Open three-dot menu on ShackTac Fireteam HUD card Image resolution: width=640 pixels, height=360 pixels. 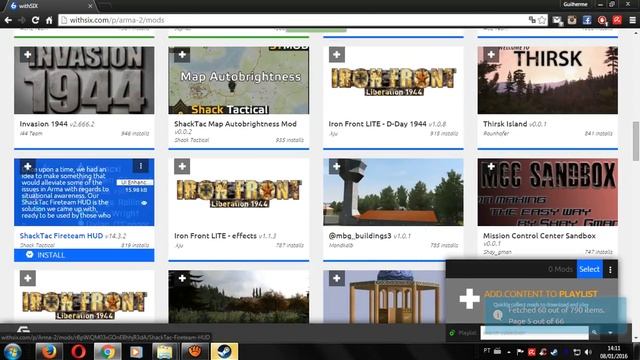tap(141, 166)
